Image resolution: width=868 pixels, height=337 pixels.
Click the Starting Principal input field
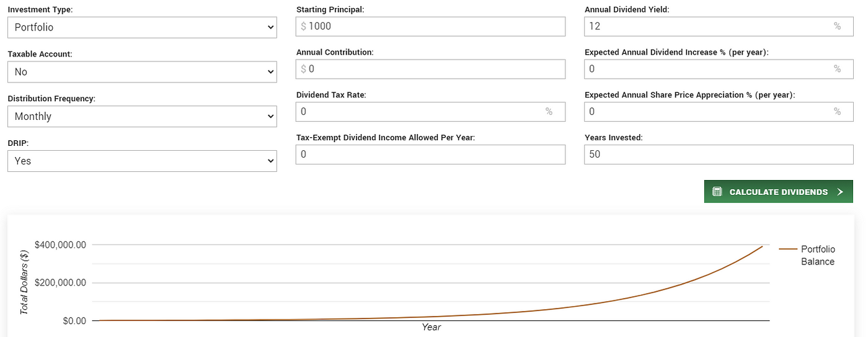click(x=431, y=26)
